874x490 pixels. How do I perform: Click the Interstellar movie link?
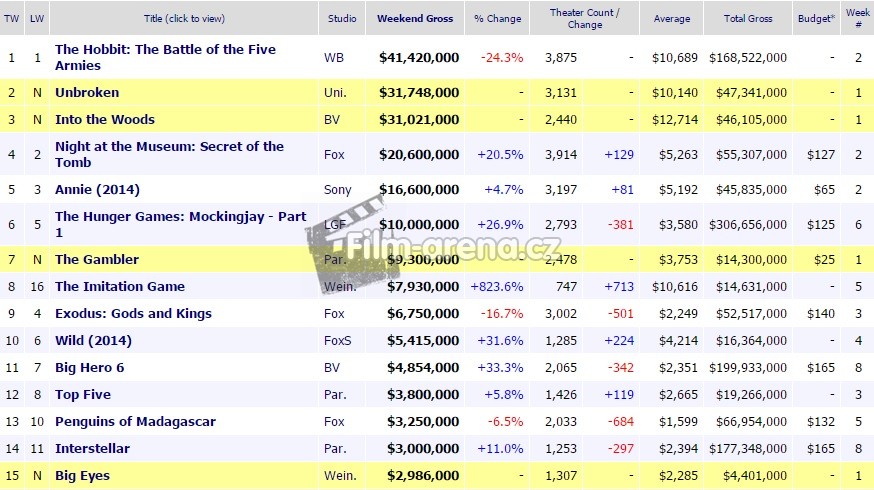93,448
